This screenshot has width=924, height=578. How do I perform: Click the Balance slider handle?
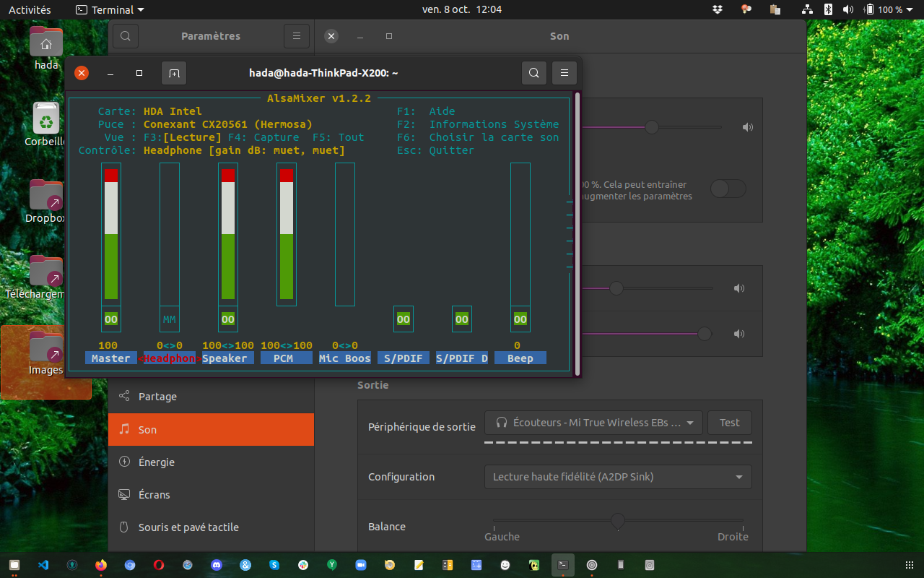(x=618, y=520)
